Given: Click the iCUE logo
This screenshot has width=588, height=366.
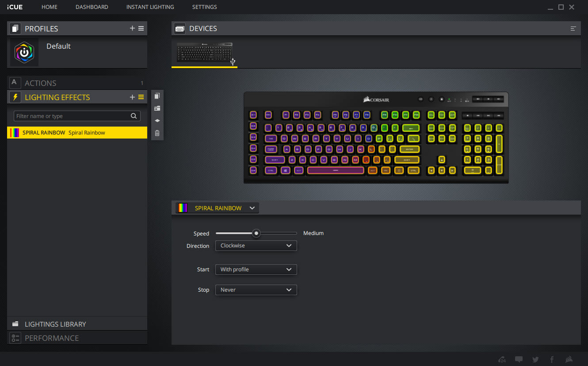Looking at the screenshot, I should (15, 7).
